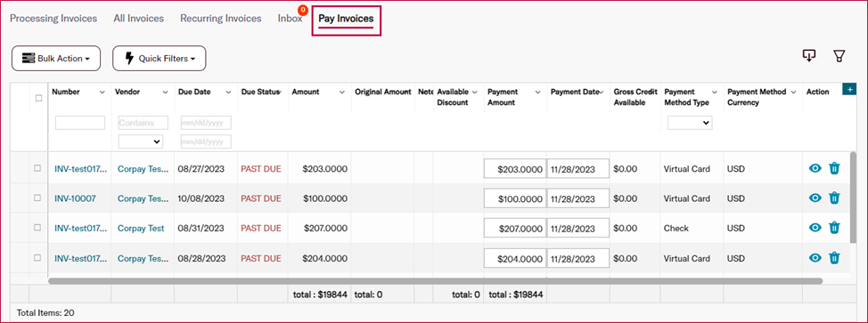Open the invoice link dated 08/27/2023
The width and height of the screenshot is (868, 323).
point(81,169)
